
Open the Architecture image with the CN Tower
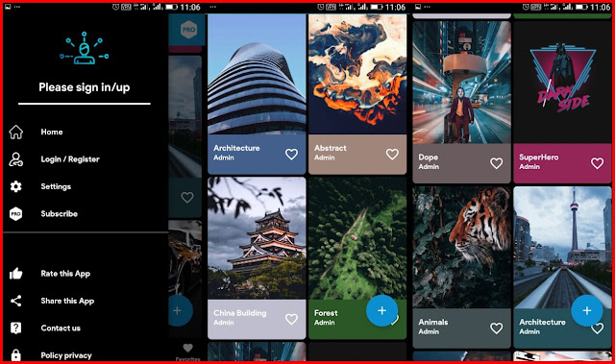tap(562, 247)
